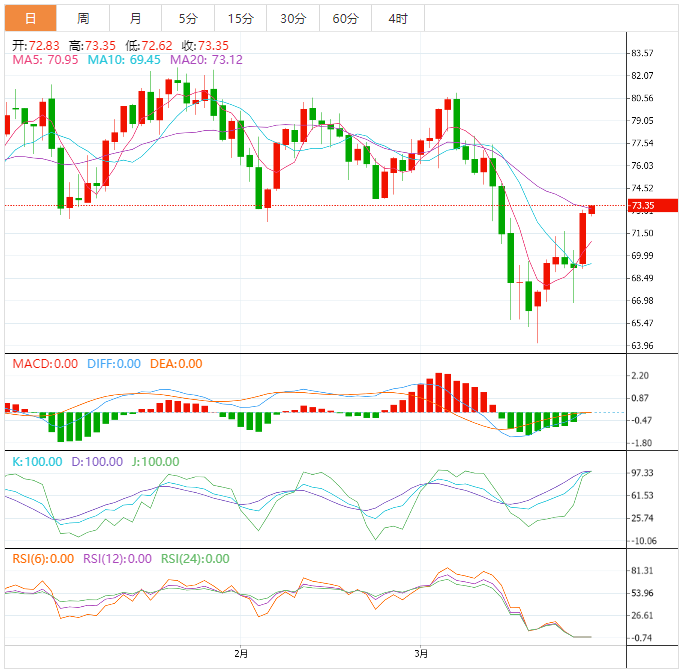Select the RSI(6) indicator label
Image resolution: width=682 pixels, height=671 pixels.
coord(43,559)
